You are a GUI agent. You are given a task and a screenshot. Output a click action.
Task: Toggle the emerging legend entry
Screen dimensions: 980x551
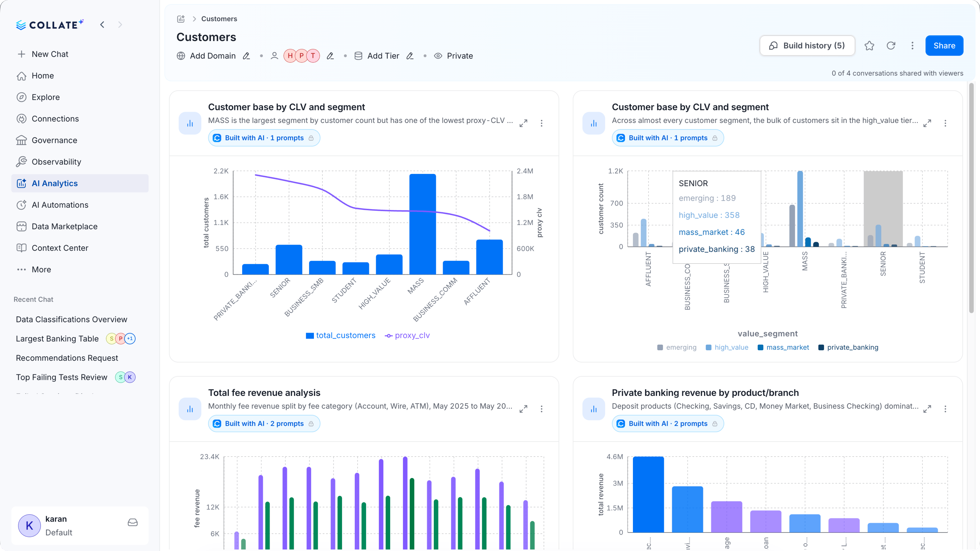tap(677, 347)
